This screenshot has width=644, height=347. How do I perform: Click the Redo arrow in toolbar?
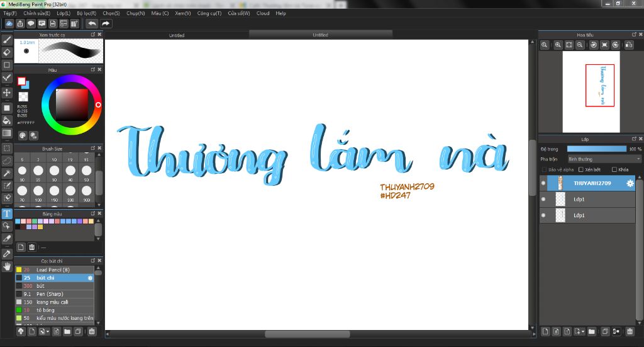point(106,24)
